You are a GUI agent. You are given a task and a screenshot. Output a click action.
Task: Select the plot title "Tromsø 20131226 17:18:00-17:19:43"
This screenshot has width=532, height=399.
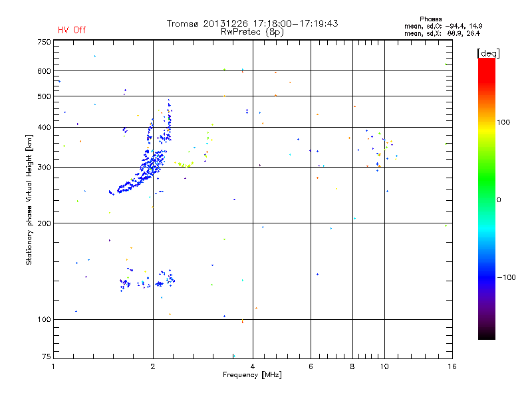252,23
